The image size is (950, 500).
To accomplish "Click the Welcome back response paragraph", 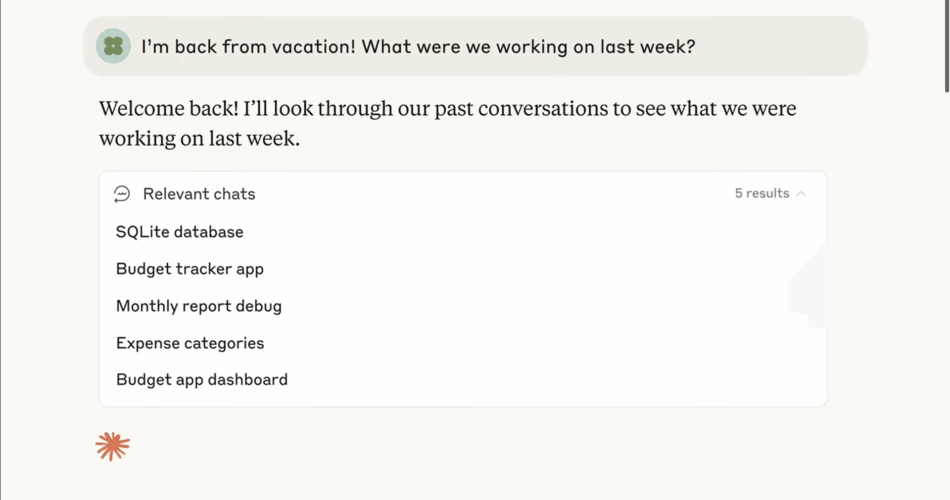I will 448,124.
